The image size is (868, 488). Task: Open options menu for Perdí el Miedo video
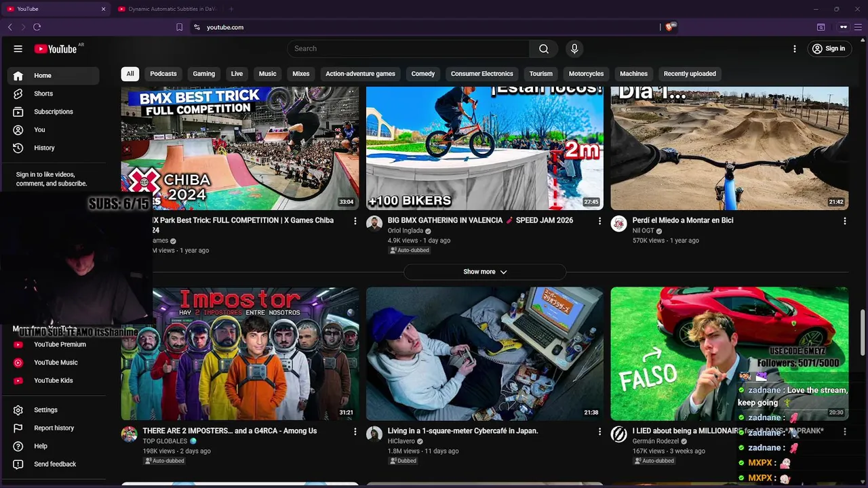(844, 221)
